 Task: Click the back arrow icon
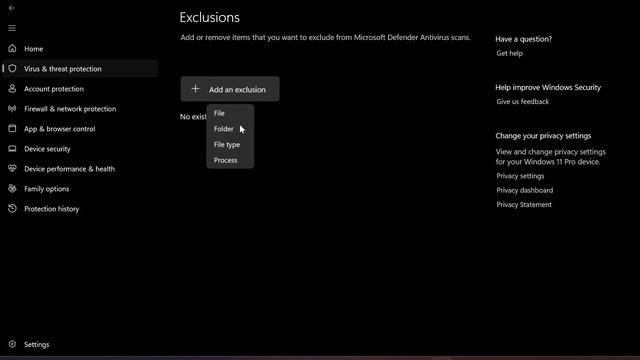tap(11, 8)
